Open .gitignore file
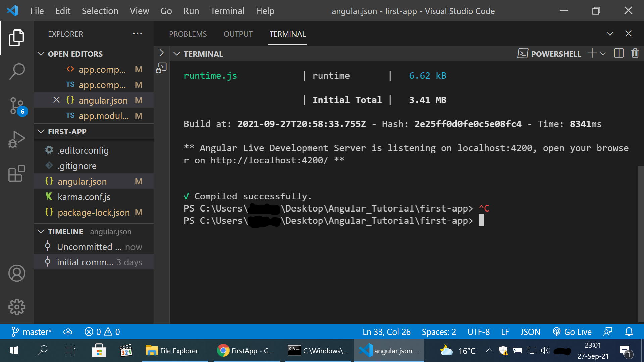Image resolution: width=644 pixels, height=362 pixels. [x=94, y=166]
